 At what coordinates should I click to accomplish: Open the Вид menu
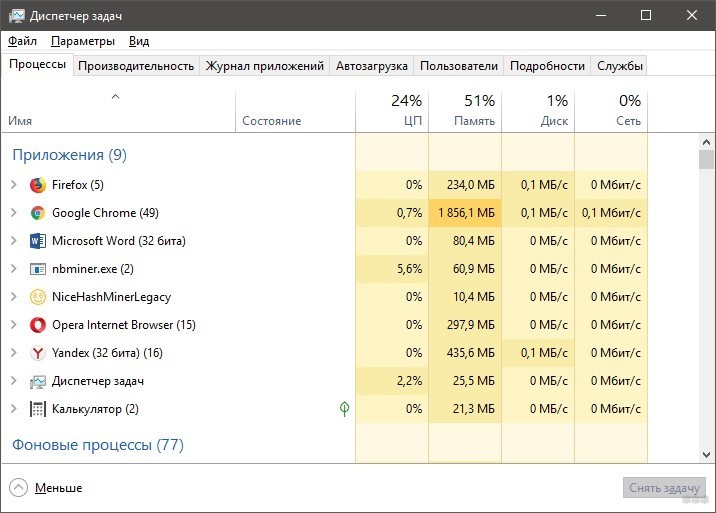click(x=139, y=41)
